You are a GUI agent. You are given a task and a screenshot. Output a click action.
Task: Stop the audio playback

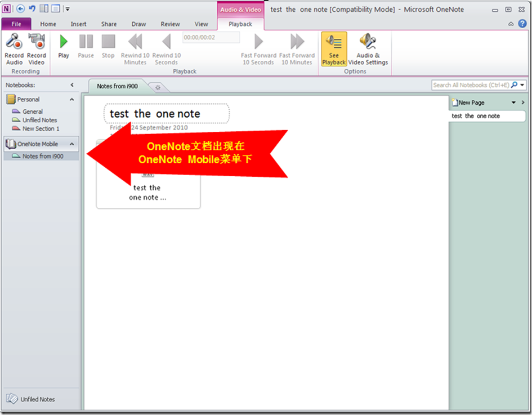pyautogui.click(x=108, y=46)
